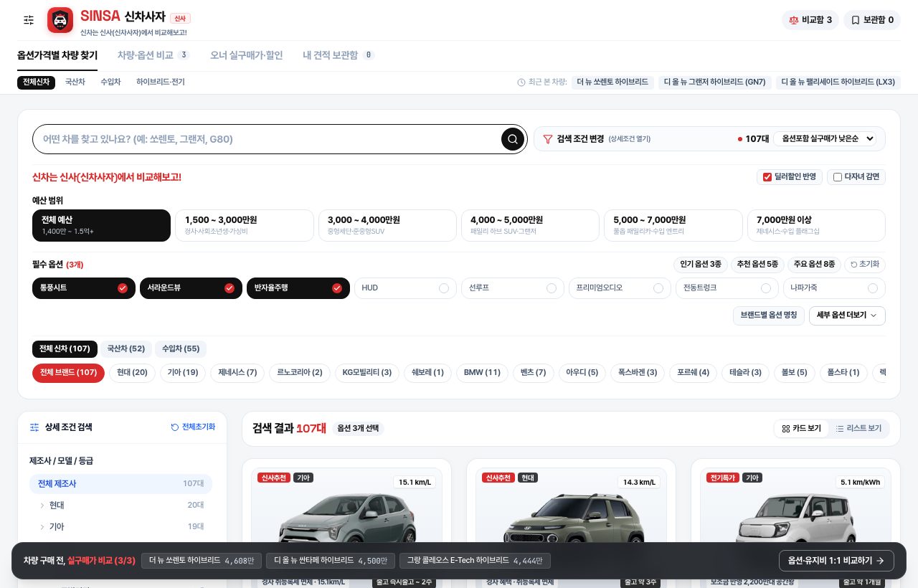Deselect 반자율주행 required option
The height and width of the screenshot is (588, 918).
point(298,288)
